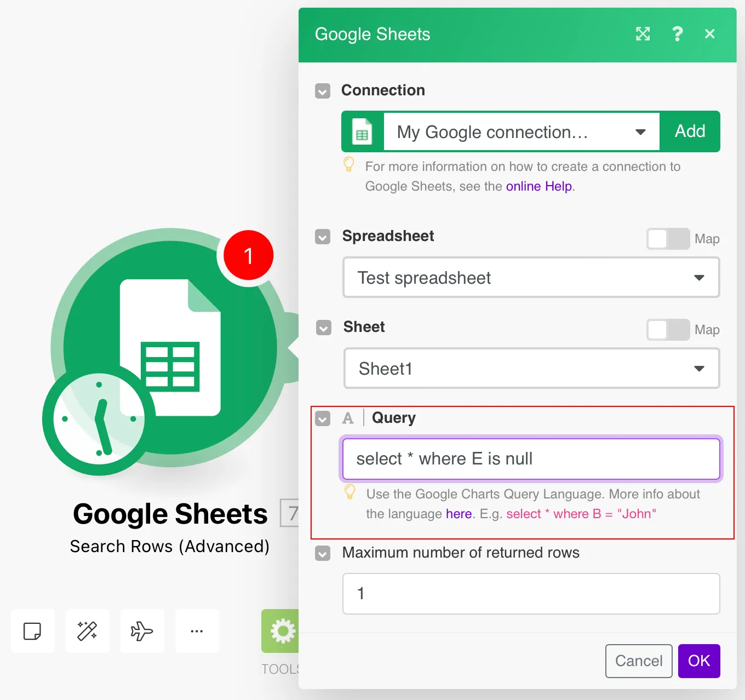Click the Google Sheets module title text
The image size is (745, 700).
[x=170, y=514]
